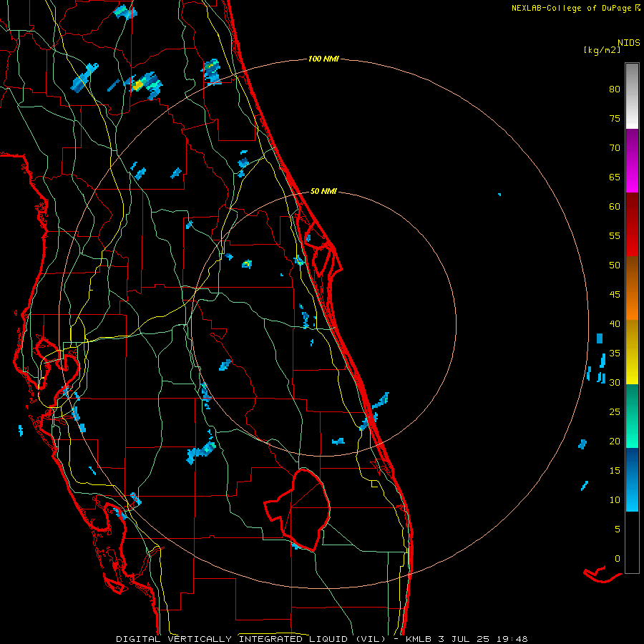The width and height of the screenshot is (644, 644).
Task: Pick the orange-brown segment of the color bar
Action: 632,288
